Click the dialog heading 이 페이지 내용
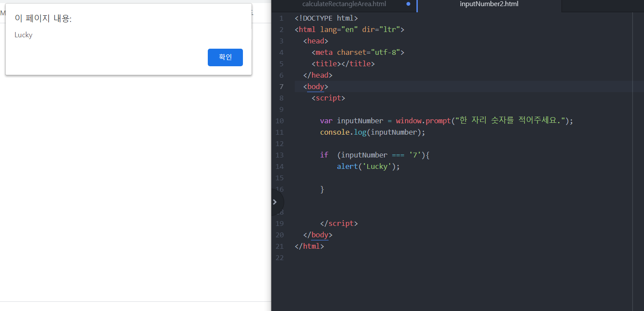The height and width of the screenshot is (311, 644). click(43, 18)
